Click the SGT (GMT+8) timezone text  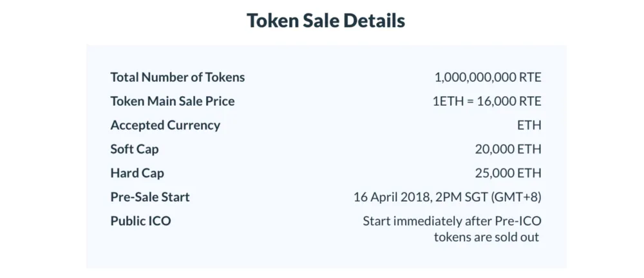point(516,197)
